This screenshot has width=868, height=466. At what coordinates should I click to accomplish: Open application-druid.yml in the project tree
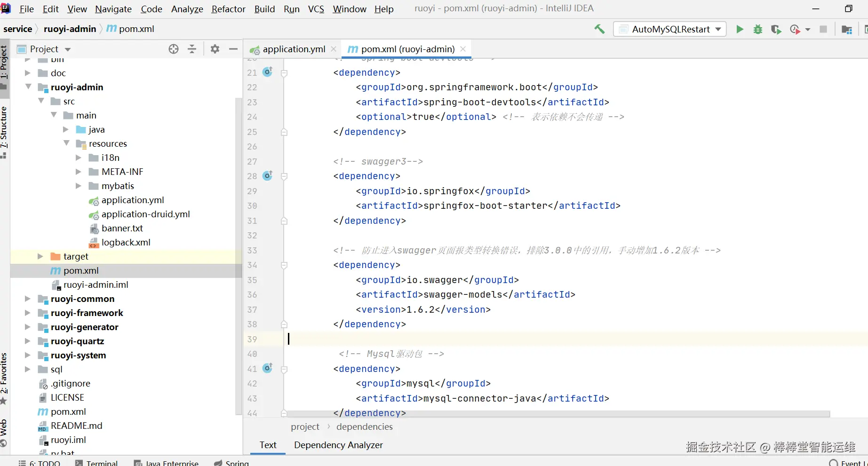(146, 214)
